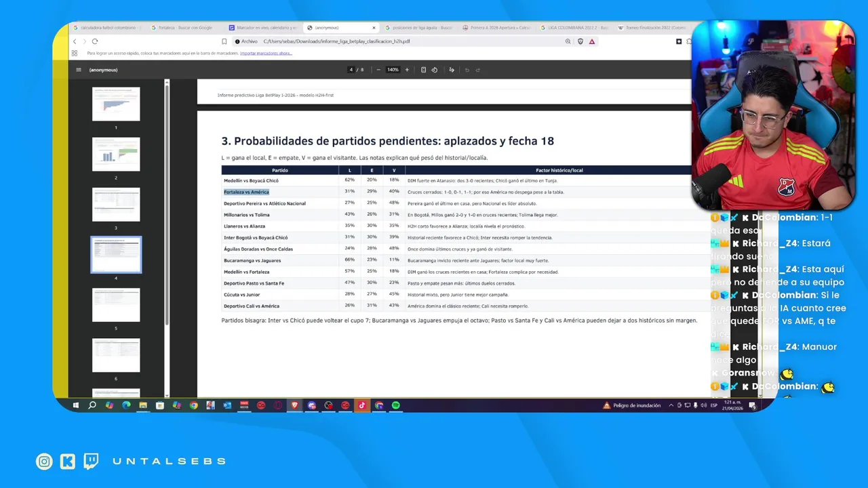
Task: Click the PDF page number field
Action: [x=351, y=70]
